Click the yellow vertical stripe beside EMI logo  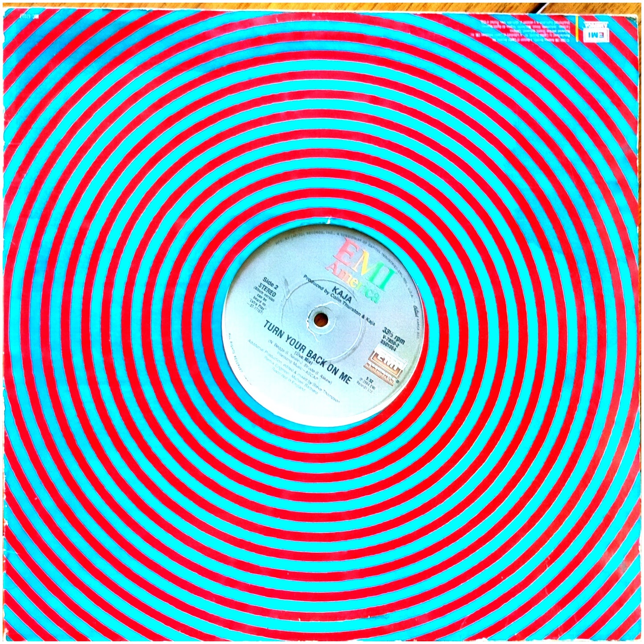(576, 28)
